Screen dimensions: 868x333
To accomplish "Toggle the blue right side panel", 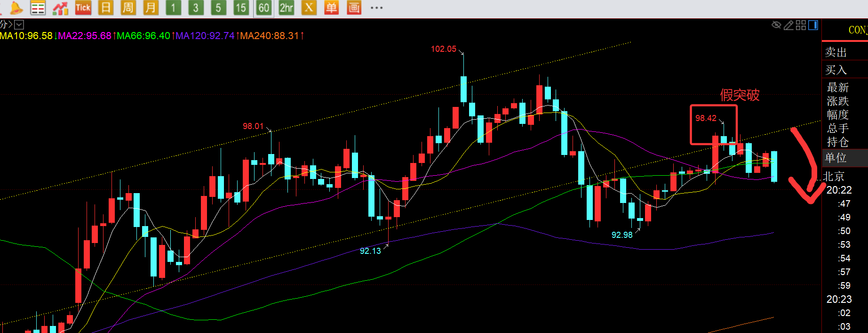I will pos(813,25).
